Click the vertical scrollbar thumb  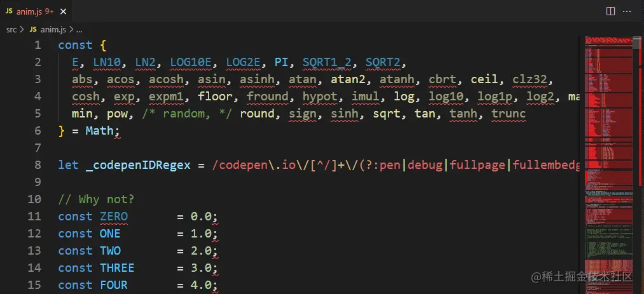(637, 43)
